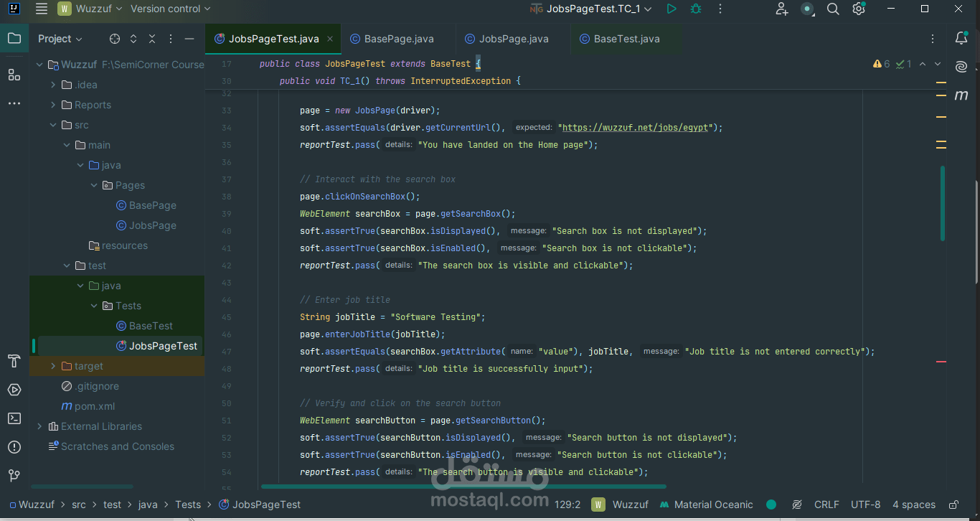Open the main hamburger menu
The height and width of the screenshot is (521, 980).
click(42, 9)
